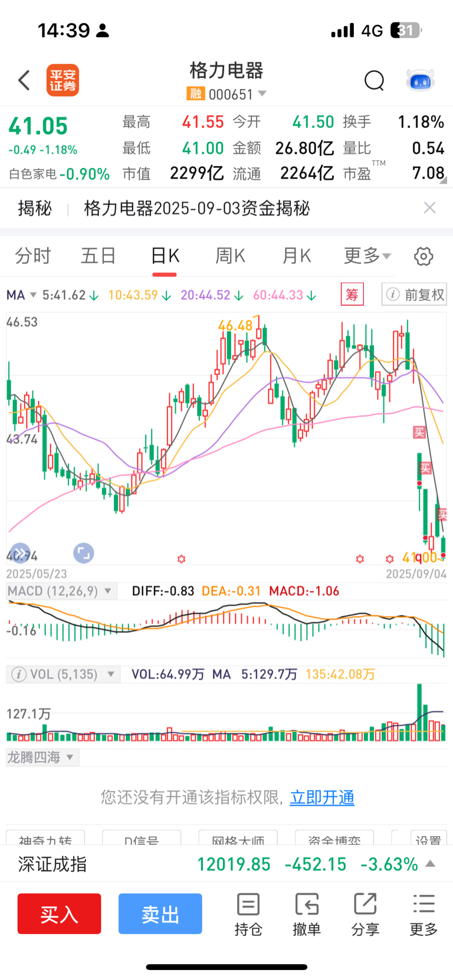Expand the MACD (12,26,9) dropdown

click(61, 591)
